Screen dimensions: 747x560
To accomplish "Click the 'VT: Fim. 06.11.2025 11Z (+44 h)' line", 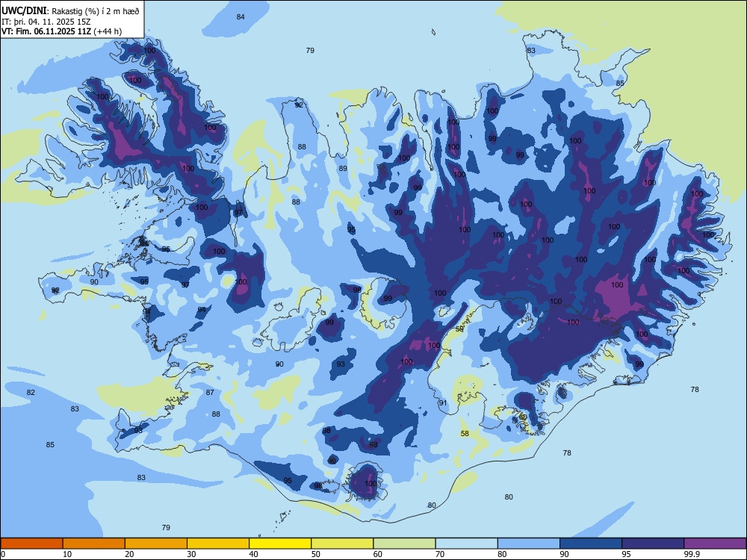I will tap(61, 31).
